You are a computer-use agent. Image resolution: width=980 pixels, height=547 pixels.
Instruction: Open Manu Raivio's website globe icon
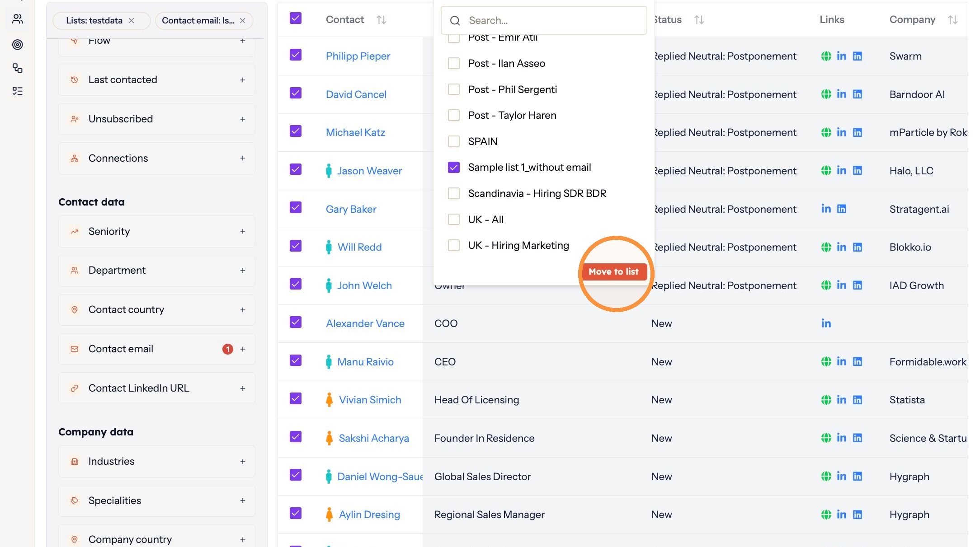(x=826, y=361)
